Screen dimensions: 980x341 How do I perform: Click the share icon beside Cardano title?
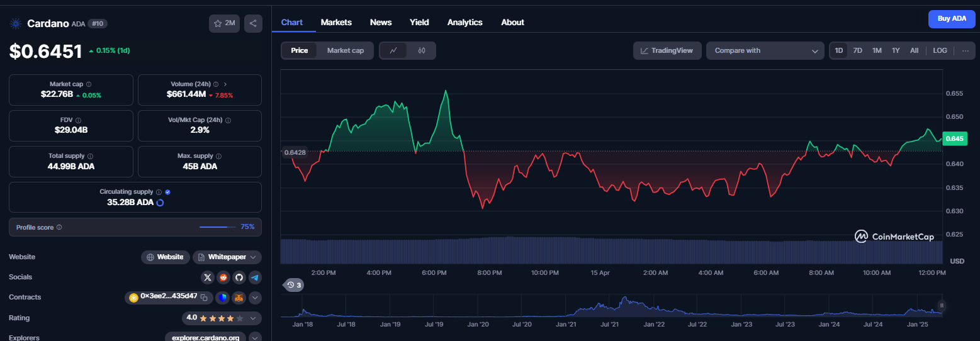(253, 23)
